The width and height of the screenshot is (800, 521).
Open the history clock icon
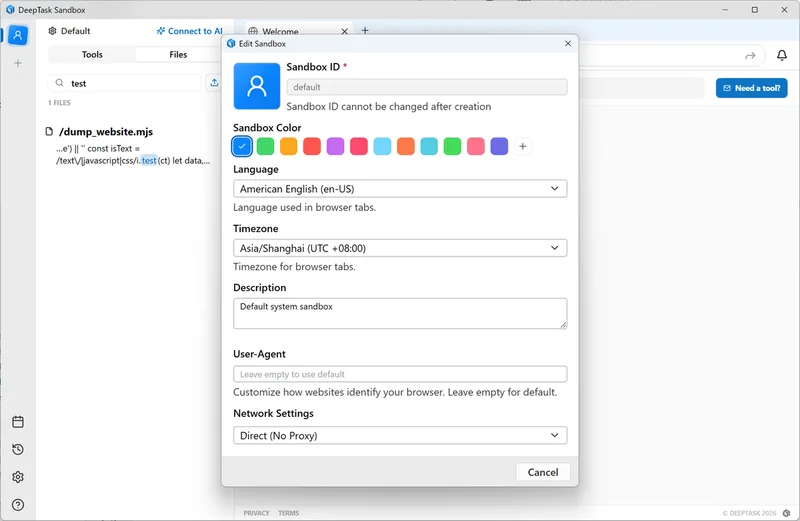17,450
